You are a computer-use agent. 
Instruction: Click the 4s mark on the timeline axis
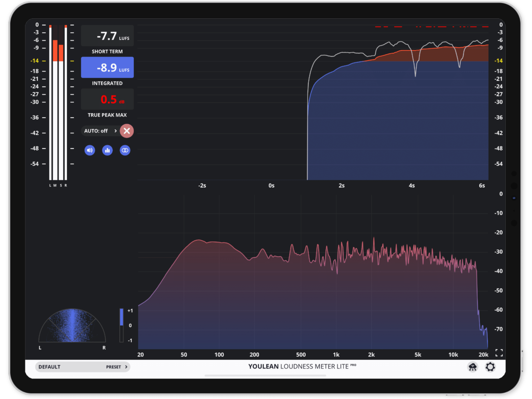pyautogui.click(x=412, y=185)
